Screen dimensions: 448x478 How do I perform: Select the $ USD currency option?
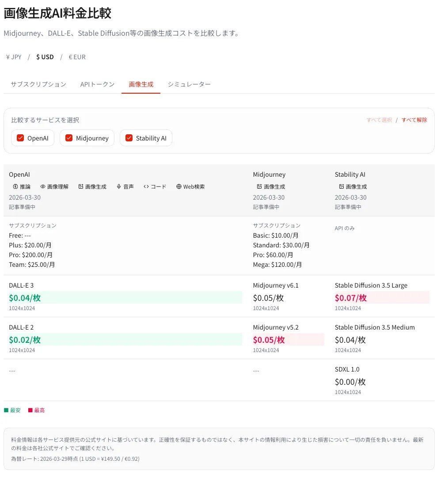(45, 57)
